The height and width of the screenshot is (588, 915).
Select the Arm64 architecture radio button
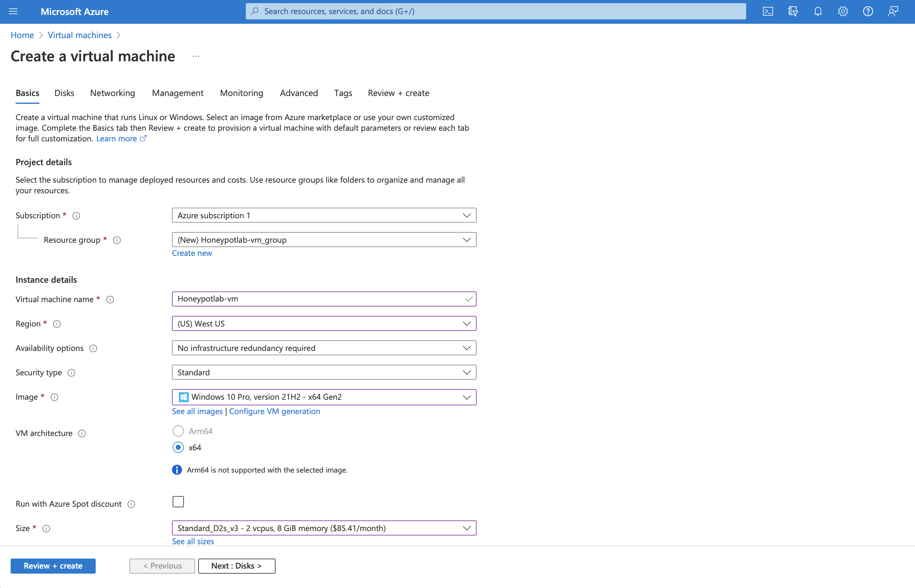pos(178,431)
